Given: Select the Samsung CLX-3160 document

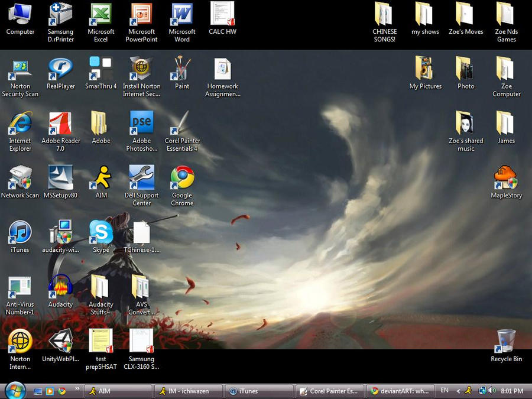Looking at the screenshot, I should click(x=141, y=349).
